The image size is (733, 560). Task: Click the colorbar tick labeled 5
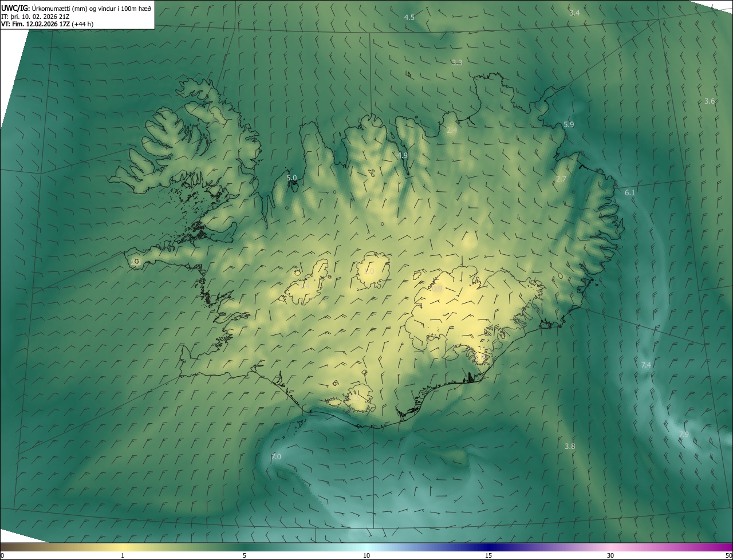(245, 556)
